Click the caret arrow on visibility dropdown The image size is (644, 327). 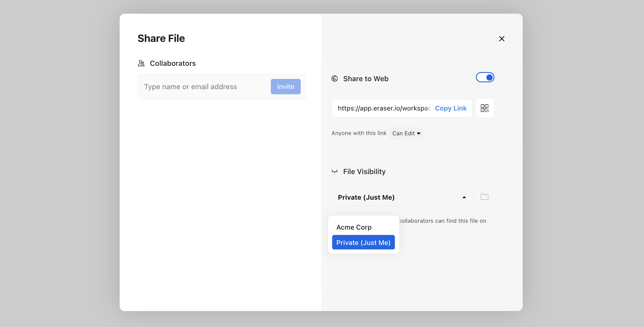click(x=464, y=197)
